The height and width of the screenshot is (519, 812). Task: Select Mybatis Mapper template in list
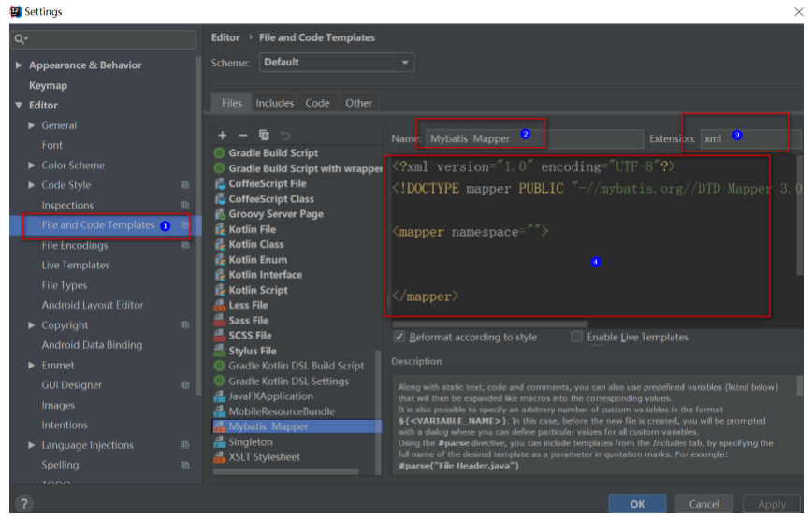coord(297,426)
